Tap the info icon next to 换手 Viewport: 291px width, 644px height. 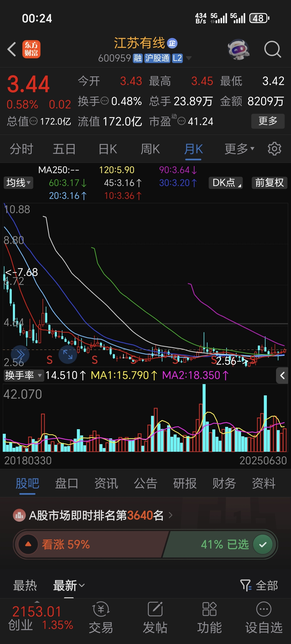104,101
